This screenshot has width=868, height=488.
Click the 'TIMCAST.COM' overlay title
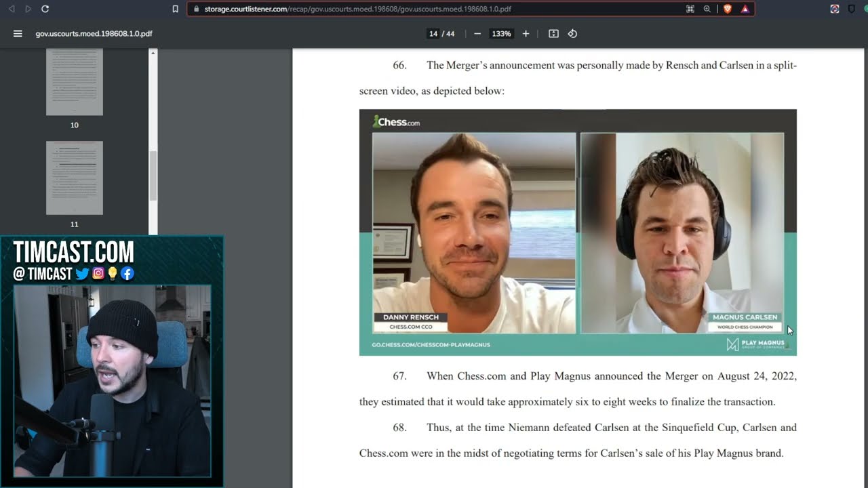73,252
